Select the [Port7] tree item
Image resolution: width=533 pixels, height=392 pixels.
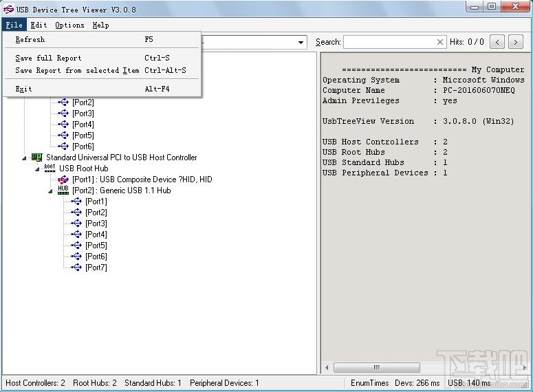(96, 268)
